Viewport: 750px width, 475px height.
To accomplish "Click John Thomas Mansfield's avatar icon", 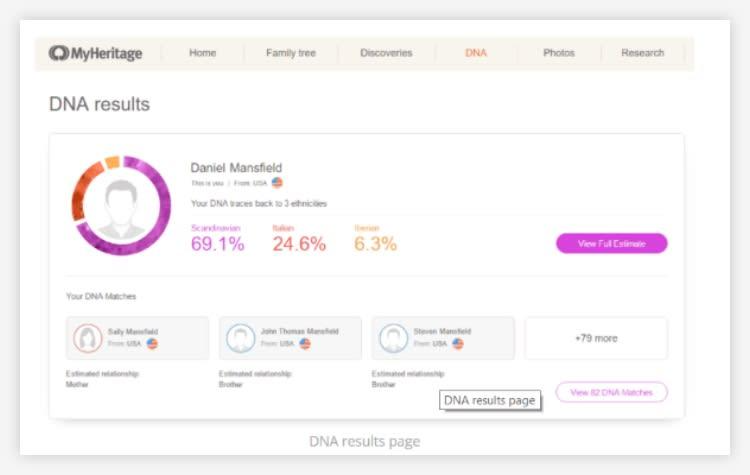I will pos(240,338).
